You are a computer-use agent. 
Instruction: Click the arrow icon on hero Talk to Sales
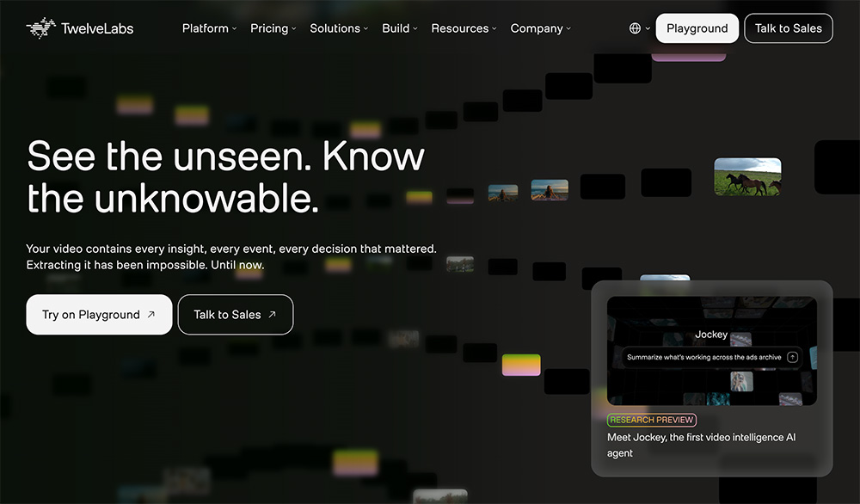point(272,314)
